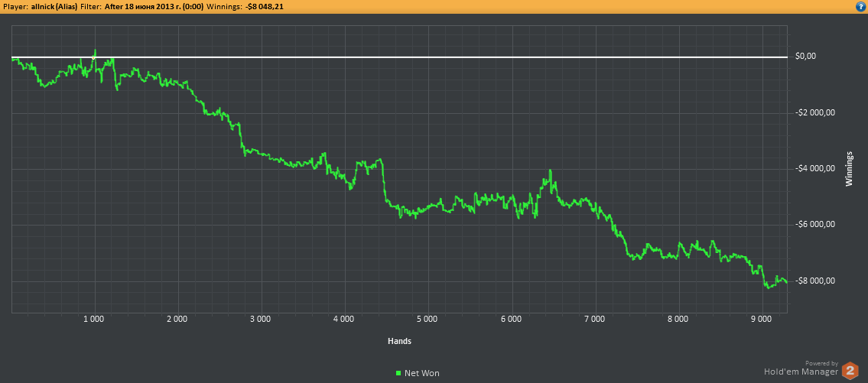The width and height of the screenshot is (868, 383).
Task: Click the white marker near hand 1 000 peak
Action: (94, 57)
